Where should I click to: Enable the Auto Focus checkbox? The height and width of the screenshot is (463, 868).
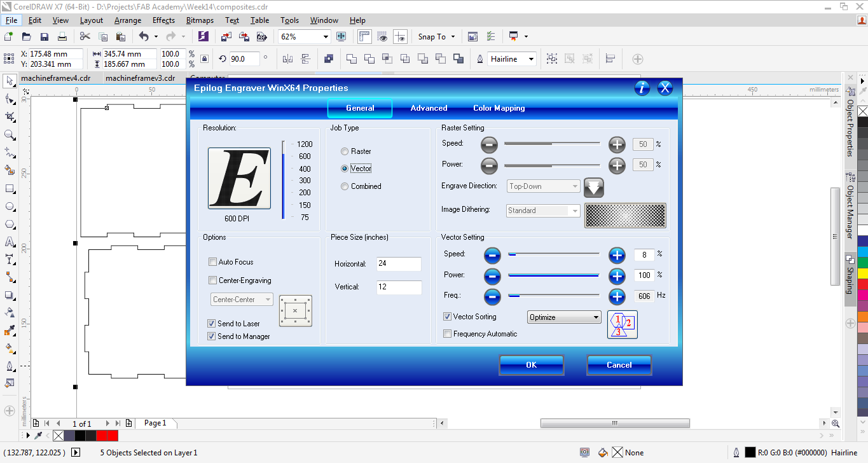click(213, 262)
